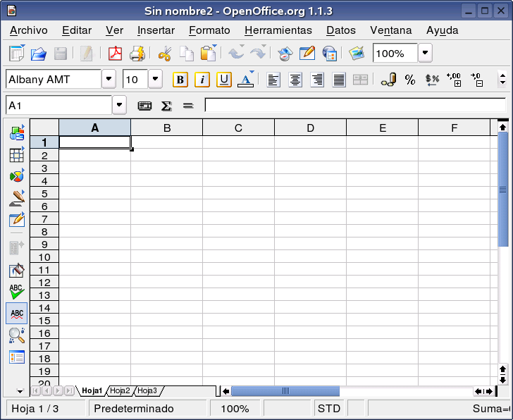Toggle STD selection mode in status bar

coord(329,409)
